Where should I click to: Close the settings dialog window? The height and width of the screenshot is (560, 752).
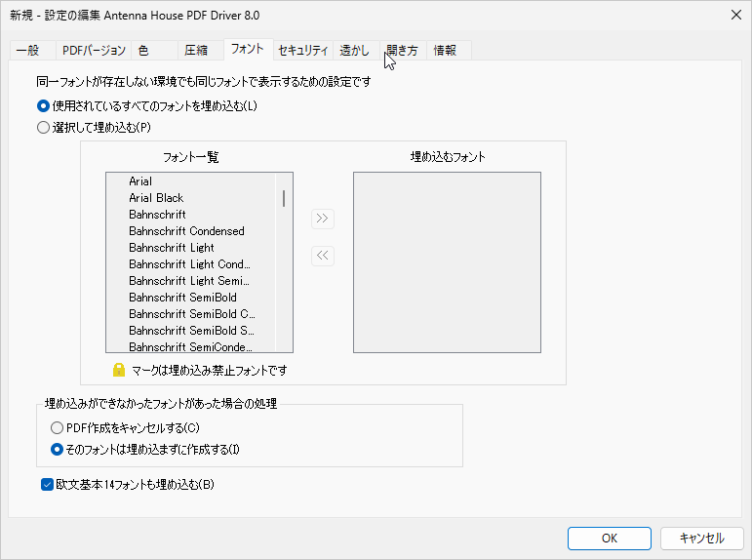click(736, 15)
